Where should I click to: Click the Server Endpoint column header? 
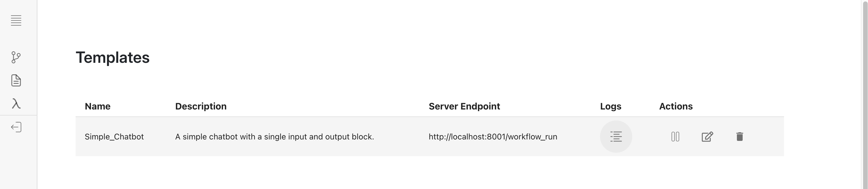(464, 106)
